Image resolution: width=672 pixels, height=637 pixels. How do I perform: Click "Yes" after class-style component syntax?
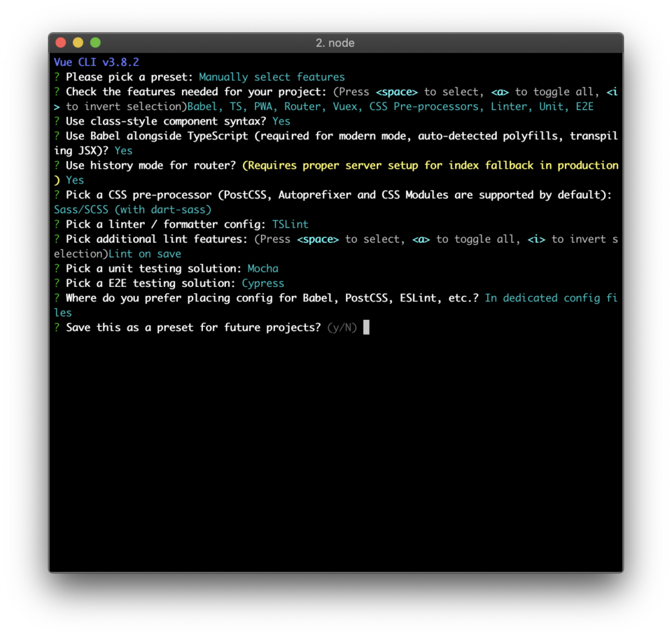(x=281, y=121)
